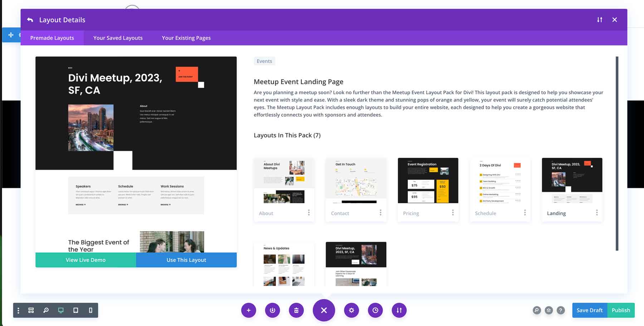Open the Landing layout options menu
This screenshot has height=326, width=644.
coord(597,213)
